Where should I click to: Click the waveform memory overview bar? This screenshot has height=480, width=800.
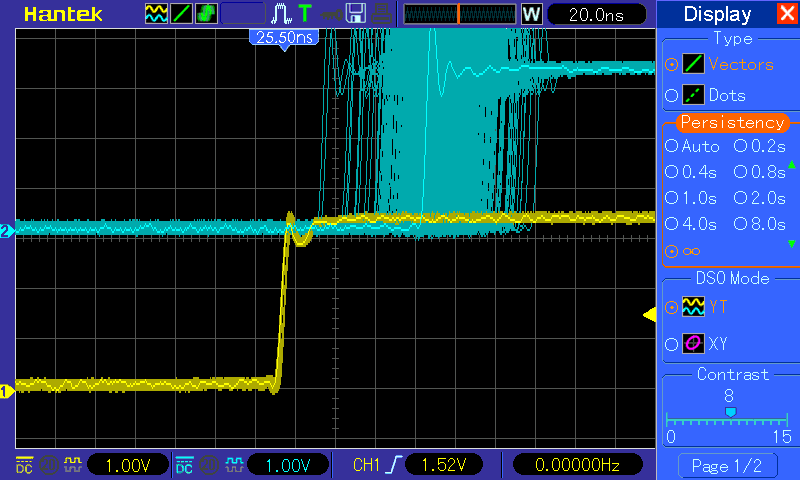pyautogui.click(x=460, y=14)
